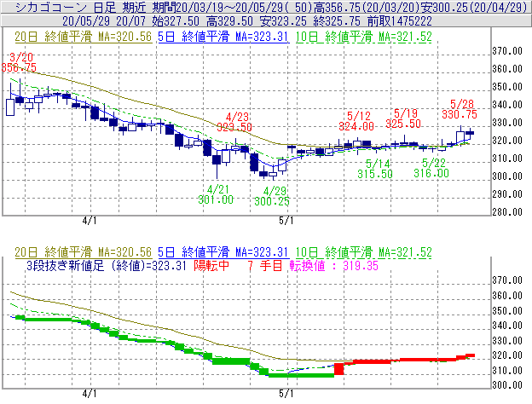
Task: Click the 5/1 date label under lower chart
Action: 286,394
